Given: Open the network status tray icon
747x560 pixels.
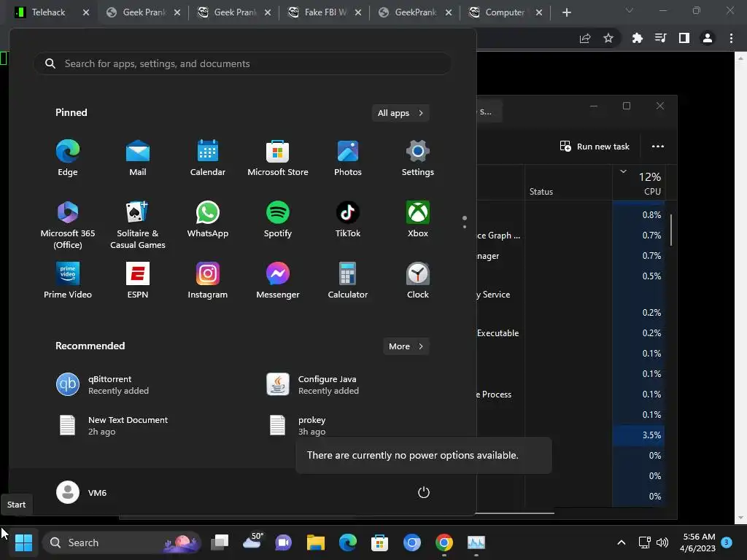Looking at the screenshot, I should (644, 542).
